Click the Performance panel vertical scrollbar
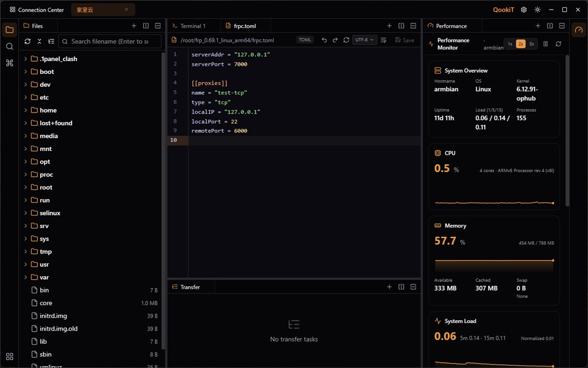The image size is (588, 368). pyautogui.click(x=567, y=131)
